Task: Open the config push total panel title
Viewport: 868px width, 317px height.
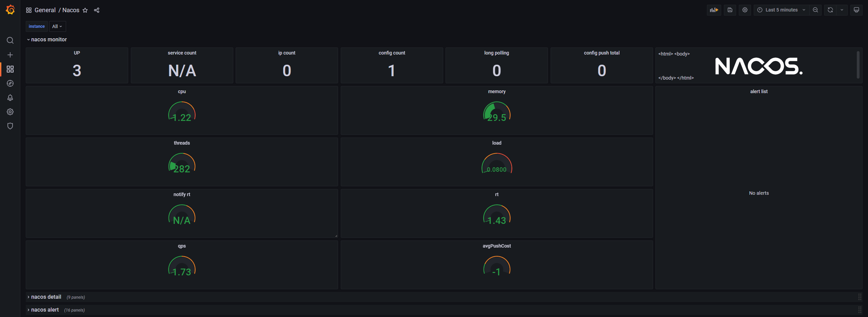Action: [x=602, y=53]
